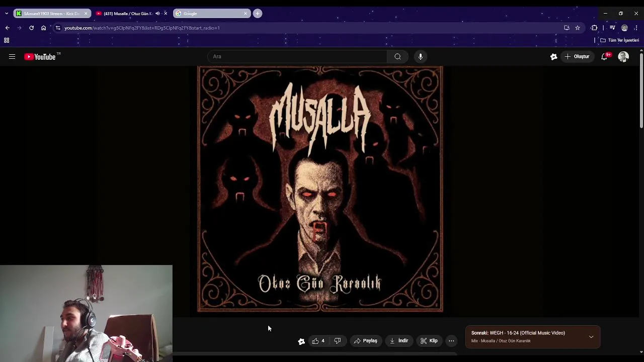Click install app icon in address bar
The image size is (644, 362).
point(567,28)
